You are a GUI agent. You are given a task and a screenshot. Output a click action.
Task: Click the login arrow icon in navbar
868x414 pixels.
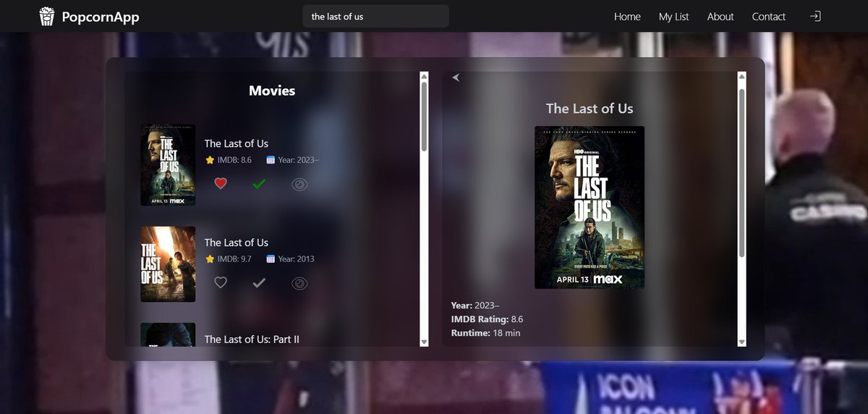[x=814, y=16]
